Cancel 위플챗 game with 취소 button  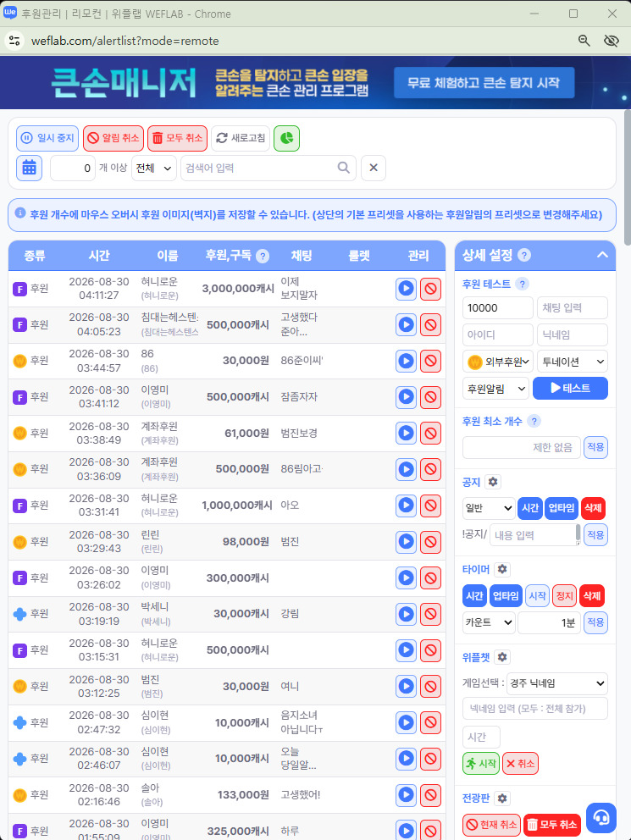520,764
